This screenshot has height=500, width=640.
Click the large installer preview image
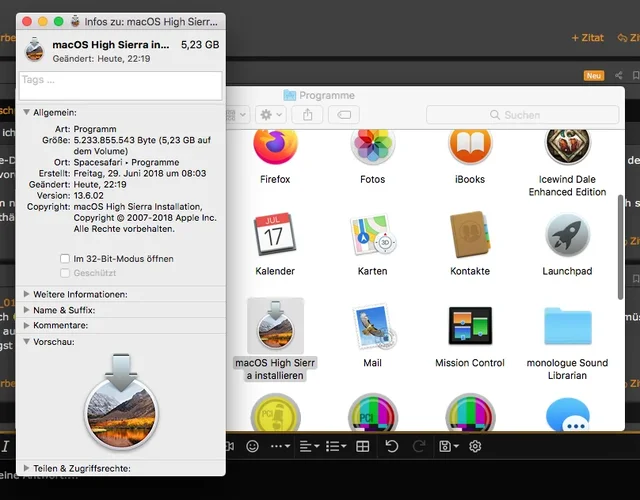point(121,401)
